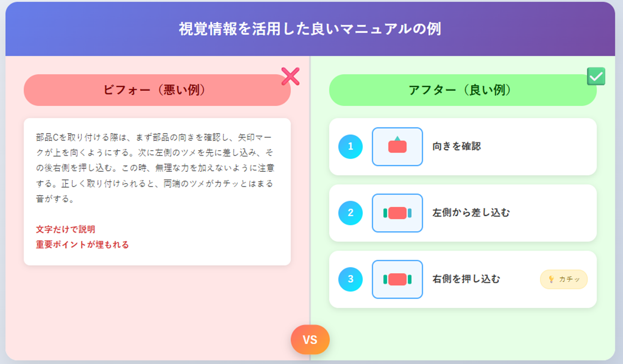Click the red X mark icon
Viewport: 623px width, 364px height.
pos(290,76)
